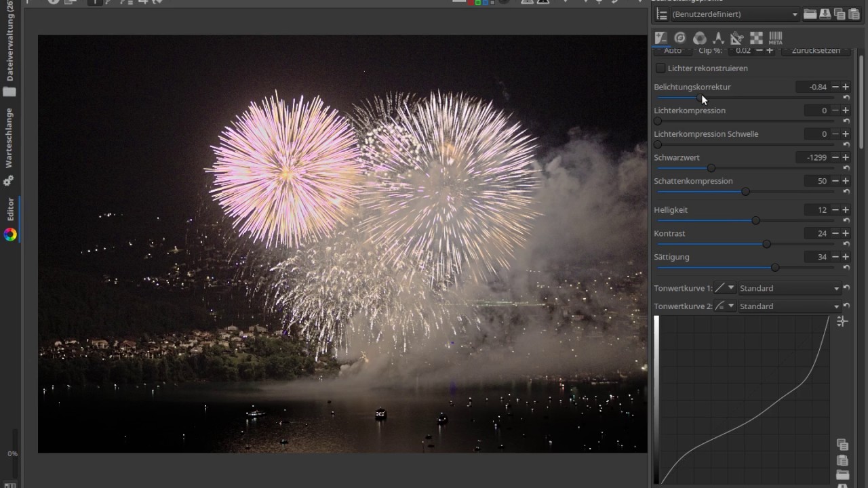This screenshot has height=488, width=868.
Task: Open Tonwertkurve 2 Standard mode dropdown
Action: pyautogui.click(x=790, y=306)
